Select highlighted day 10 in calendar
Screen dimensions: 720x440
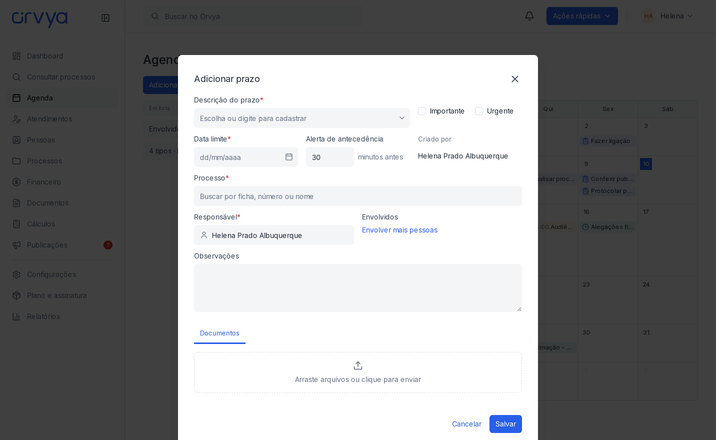pos(646,164)
